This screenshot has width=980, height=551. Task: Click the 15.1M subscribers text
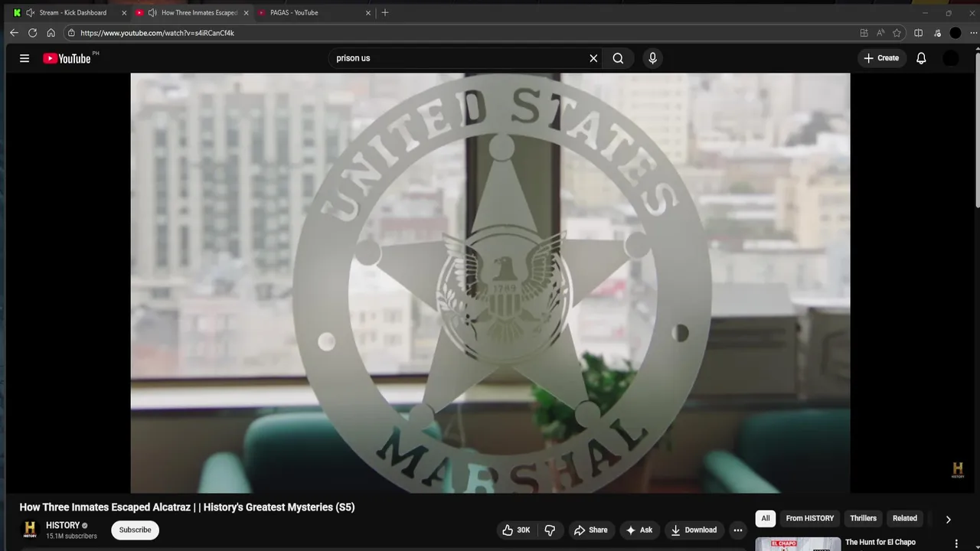coord(71,536)
